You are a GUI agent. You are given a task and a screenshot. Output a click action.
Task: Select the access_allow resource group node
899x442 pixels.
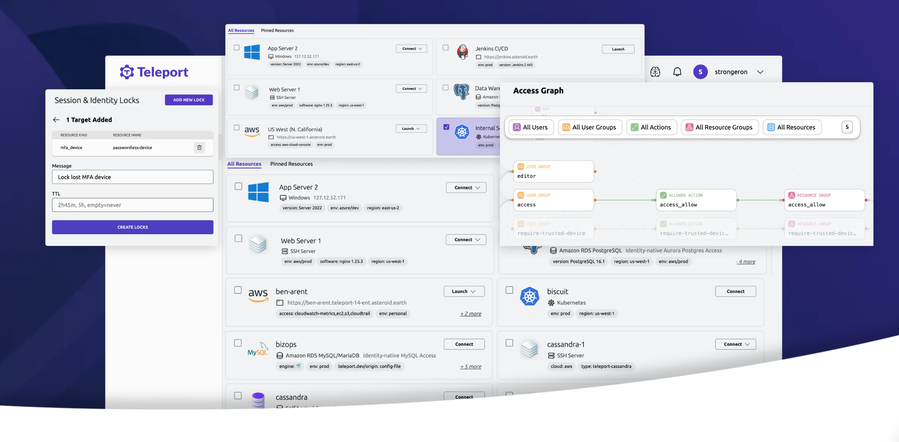(824, 200)
